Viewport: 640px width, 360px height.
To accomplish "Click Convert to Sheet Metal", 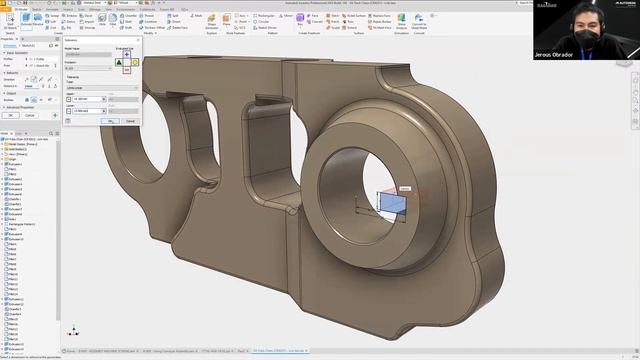I will click(x=419, y=21).
